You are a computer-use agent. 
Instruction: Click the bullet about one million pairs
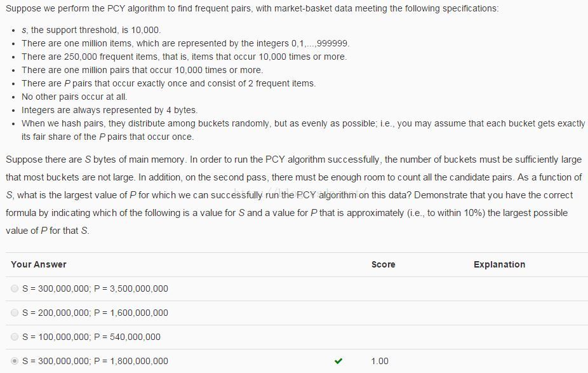click(142, 70)
